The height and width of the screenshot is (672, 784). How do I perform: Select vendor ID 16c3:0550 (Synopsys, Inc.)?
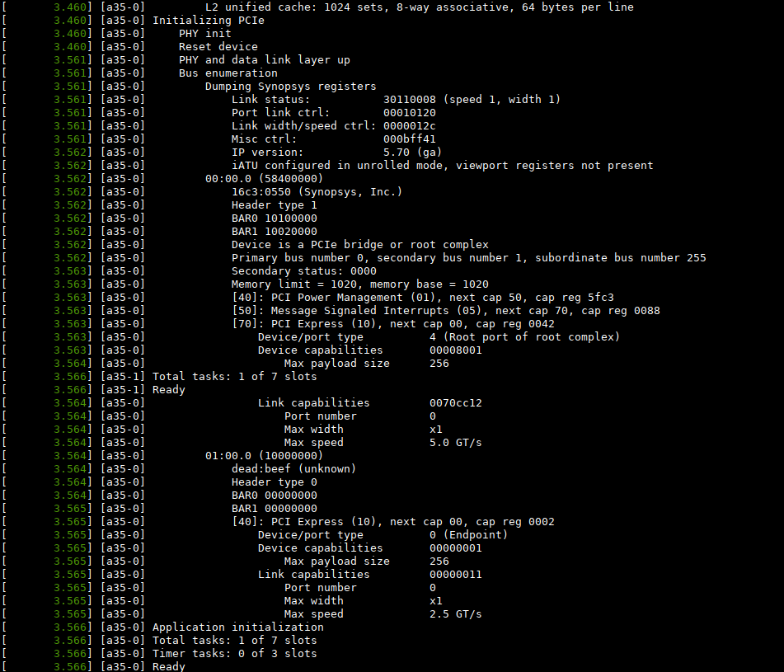[317, 191]
